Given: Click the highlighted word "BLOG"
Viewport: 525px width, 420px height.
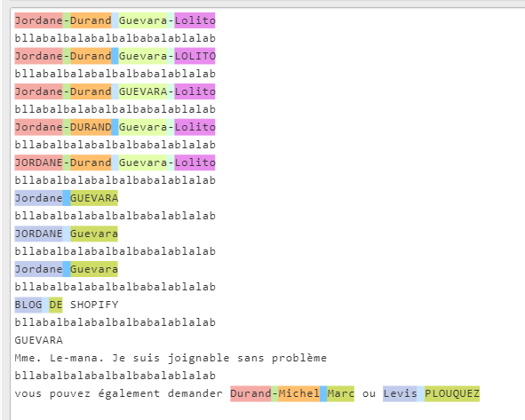Looking at the screenshot, I should pyautogui.click(x=28, y=305).
